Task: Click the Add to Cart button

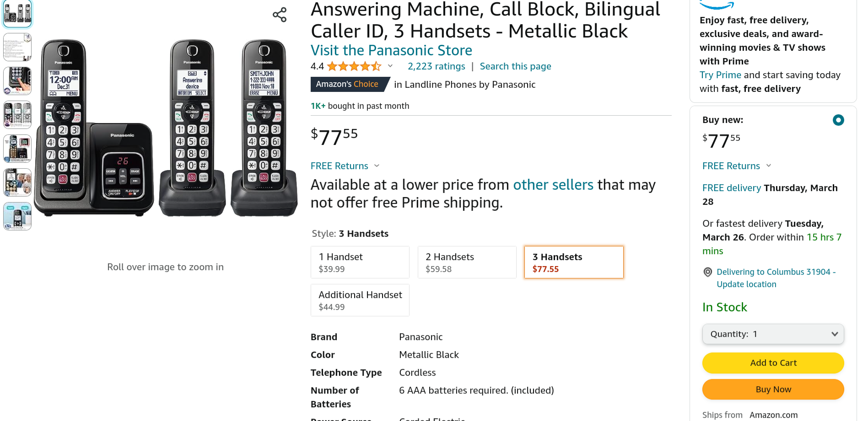Action: coord(773,362)
